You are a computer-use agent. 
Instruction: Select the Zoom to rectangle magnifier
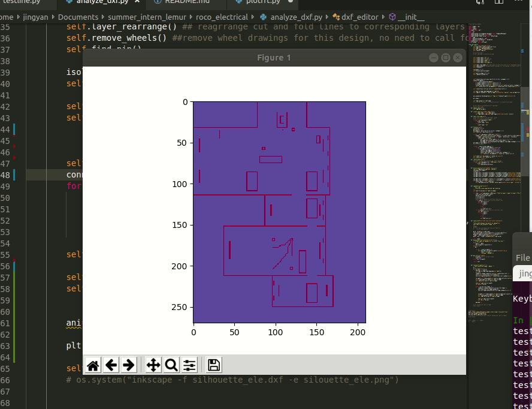coord(171,365)
